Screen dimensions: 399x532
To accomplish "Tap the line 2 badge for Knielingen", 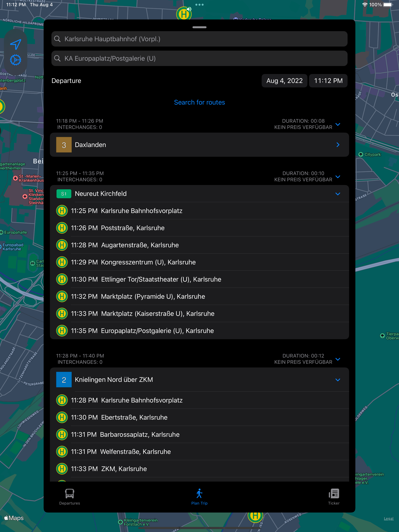I will [x=64, y=380].
